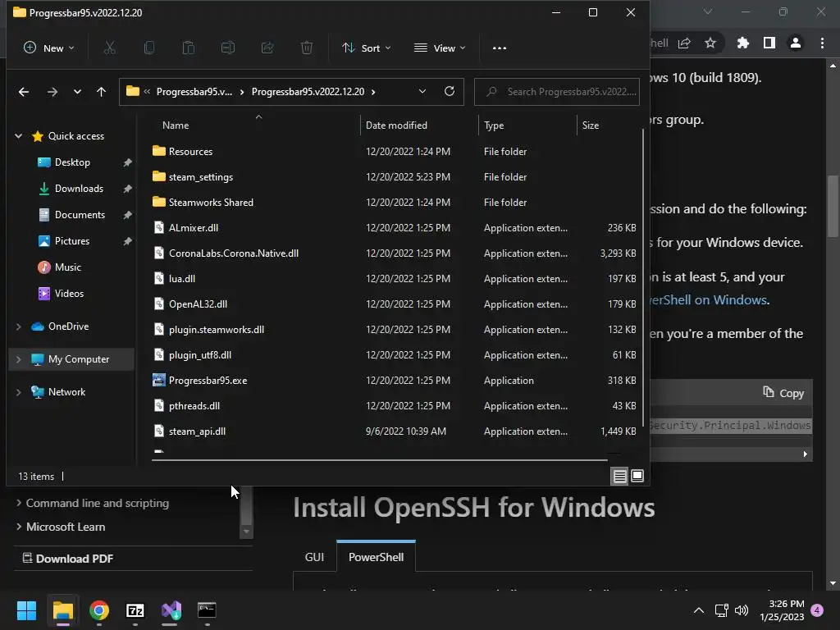Click the Chrome share page icon
This screenshot has width=840, height=630.
pos(684,43)
